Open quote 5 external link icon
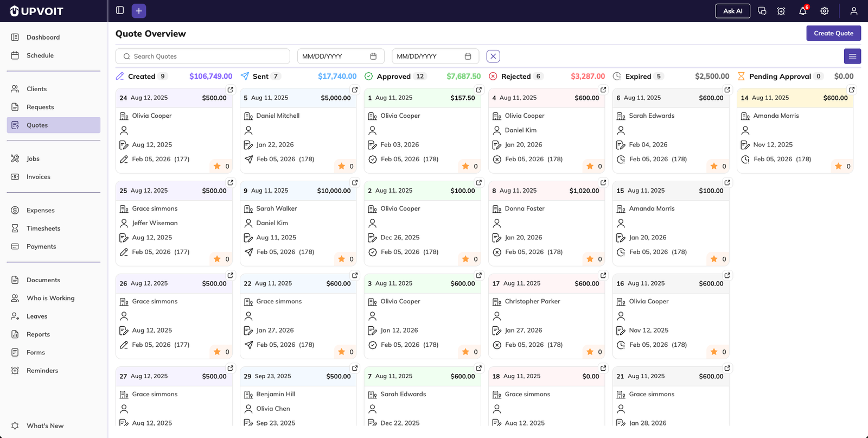Screen dimensions: 868x438 pyautogui.click(x=355, y=90)
